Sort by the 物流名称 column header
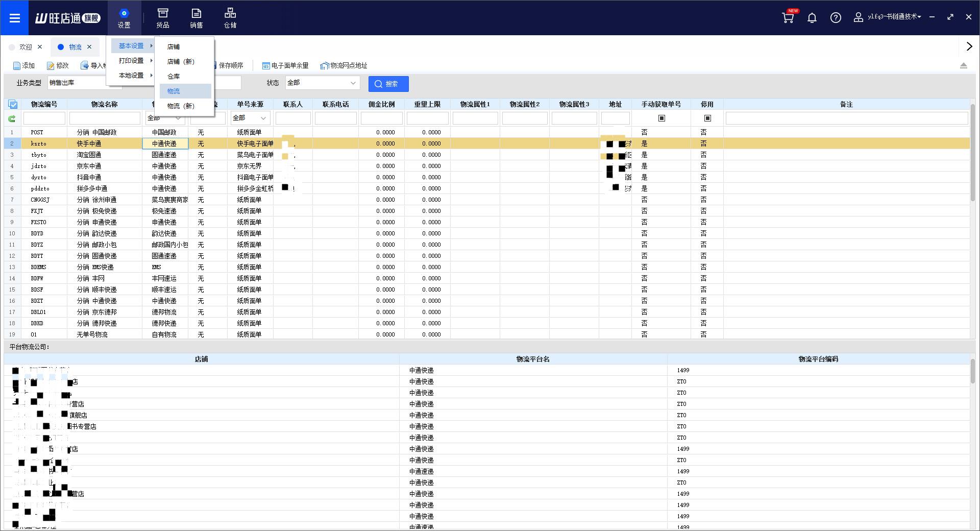This screenshot has width=980, height=531. [x=105, y=104]
